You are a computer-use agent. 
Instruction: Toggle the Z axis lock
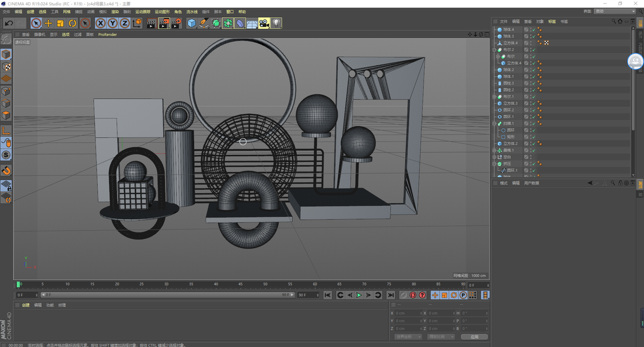pos(124,23)
